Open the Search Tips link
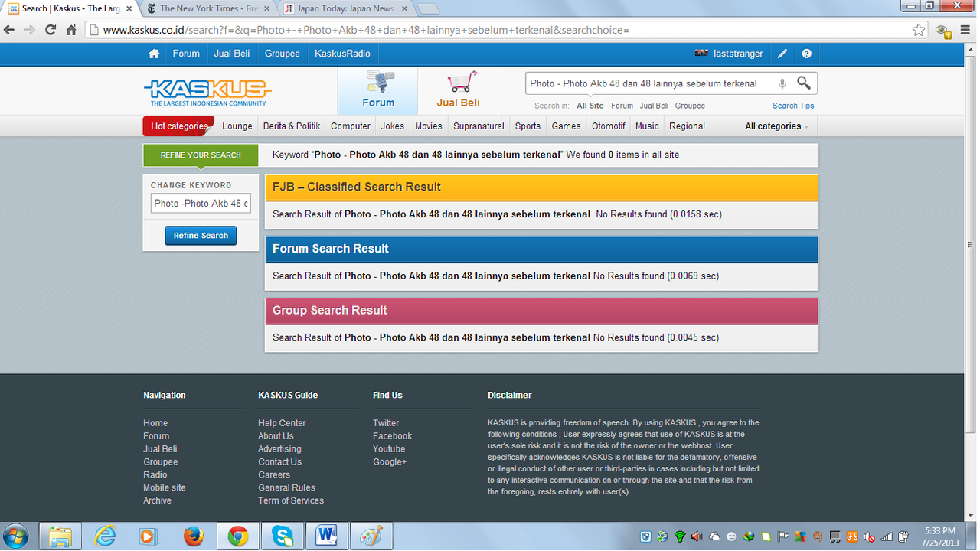This screenshot has height=551, width=980. click(793, 106)
